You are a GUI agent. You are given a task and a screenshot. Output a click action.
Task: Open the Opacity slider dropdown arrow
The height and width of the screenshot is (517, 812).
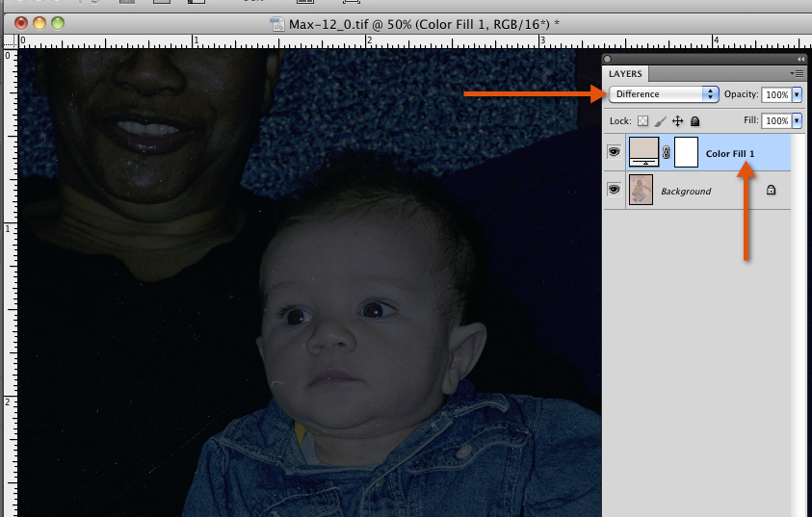797,94
